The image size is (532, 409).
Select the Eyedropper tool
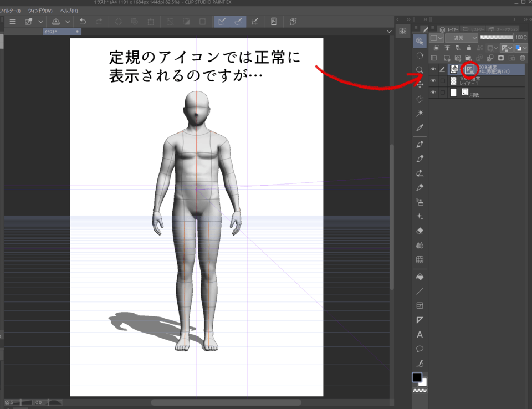point(420,127)
